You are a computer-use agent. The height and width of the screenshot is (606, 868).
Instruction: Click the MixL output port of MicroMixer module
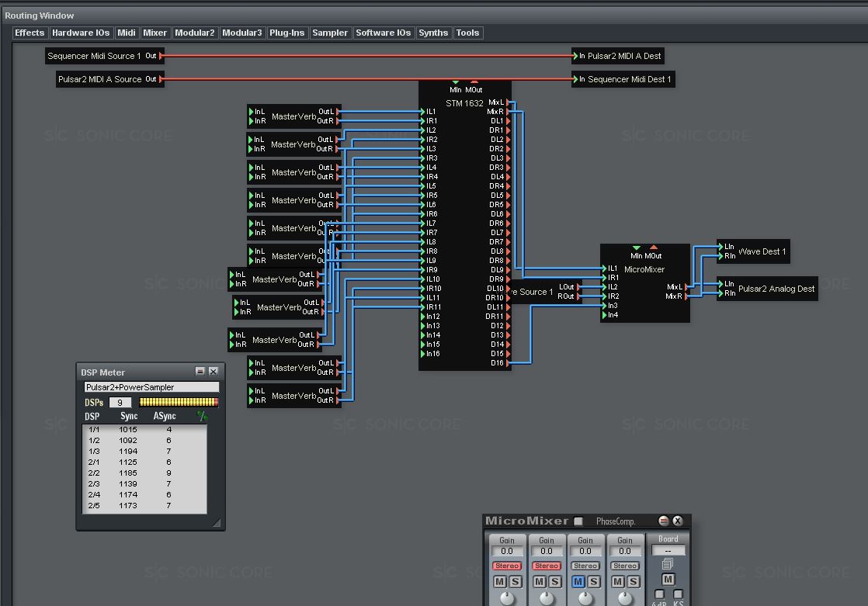(x=686, y=286)
